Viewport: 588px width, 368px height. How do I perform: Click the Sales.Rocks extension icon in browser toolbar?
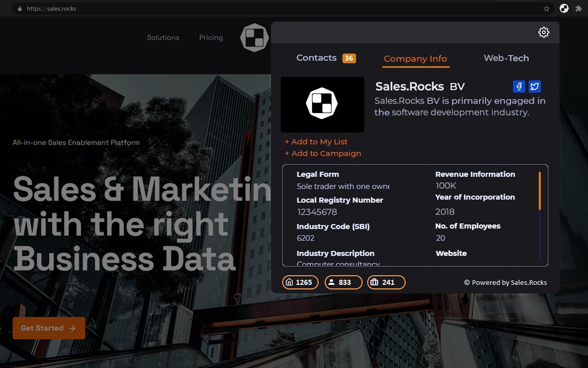point(564,8)
